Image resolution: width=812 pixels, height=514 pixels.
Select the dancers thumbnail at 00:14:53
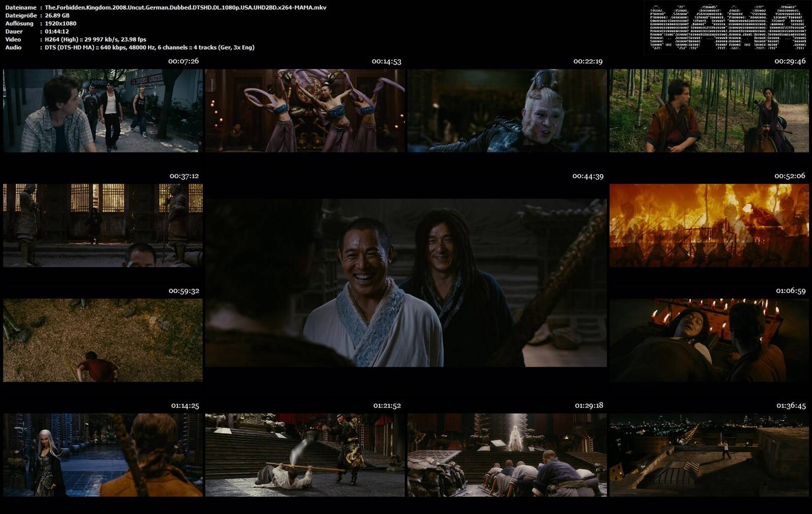[305, 111]
